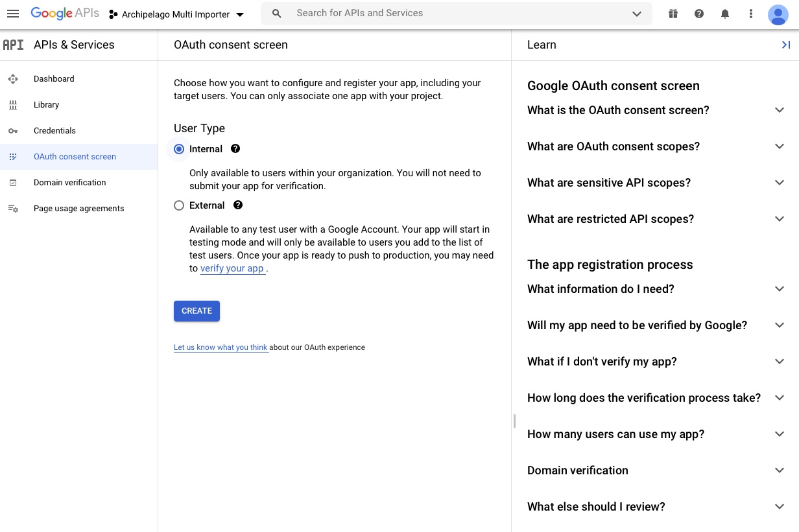Click the user account avatar
The height and width of the screenshot is (532, 799).
coord(778,14)
